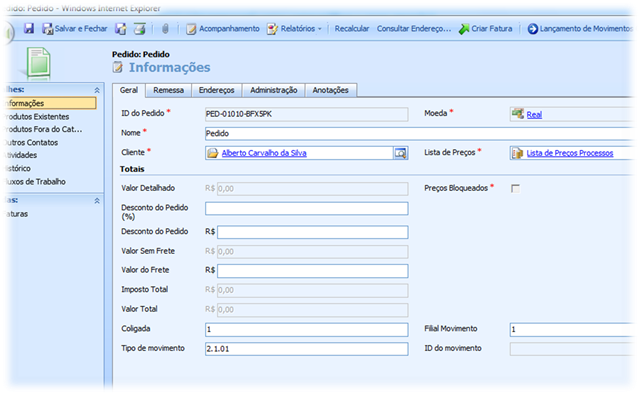Collapse the Vendas section chevron
640x395 pixels.
pyautogui.click(x=97, y=201)
